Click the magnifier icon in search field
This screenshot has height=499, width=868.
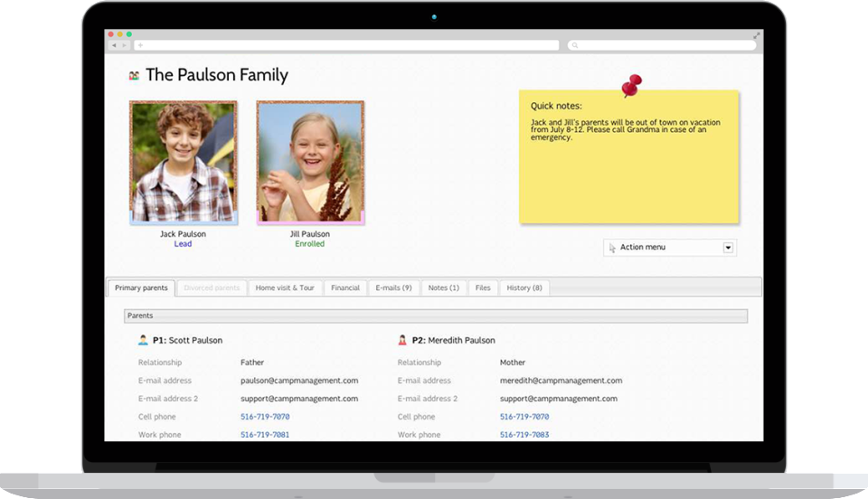575,45
